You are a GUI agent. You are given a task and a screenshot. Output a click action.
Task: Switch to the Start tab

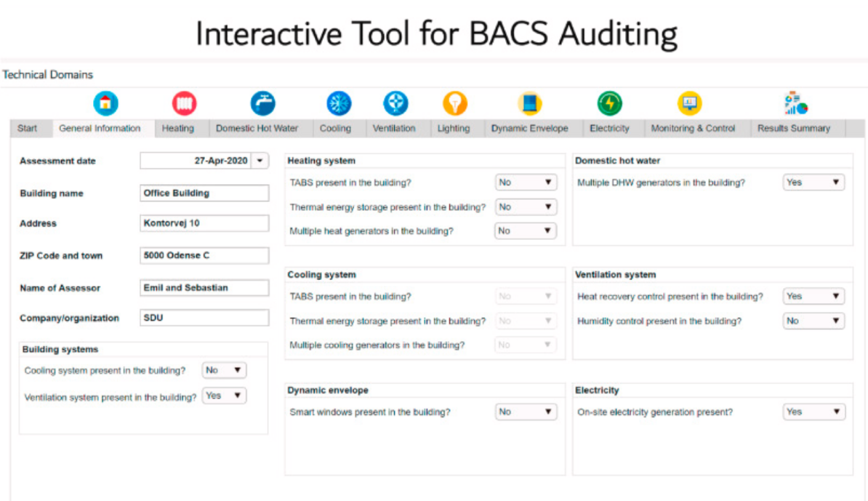coord(27,129)
